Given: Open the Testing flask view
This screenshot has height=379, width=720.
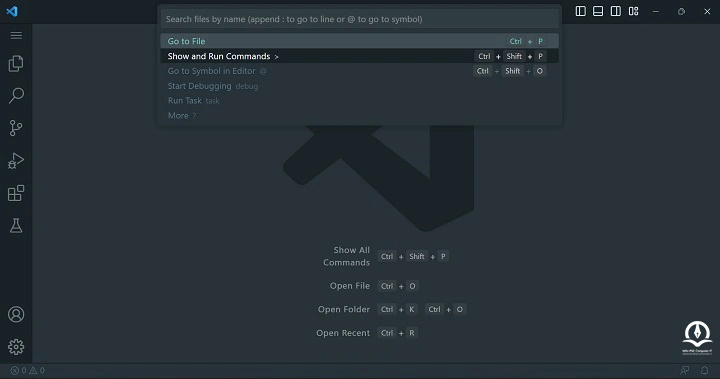Looking at the screenshot, I should coord(16,226).
